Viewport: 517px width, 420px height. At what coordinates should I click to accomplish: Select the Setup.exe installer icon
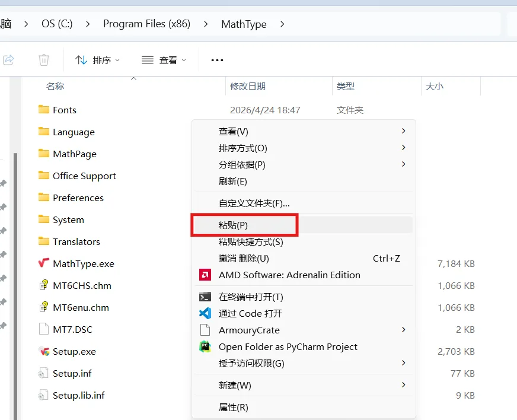pos(43,351)
